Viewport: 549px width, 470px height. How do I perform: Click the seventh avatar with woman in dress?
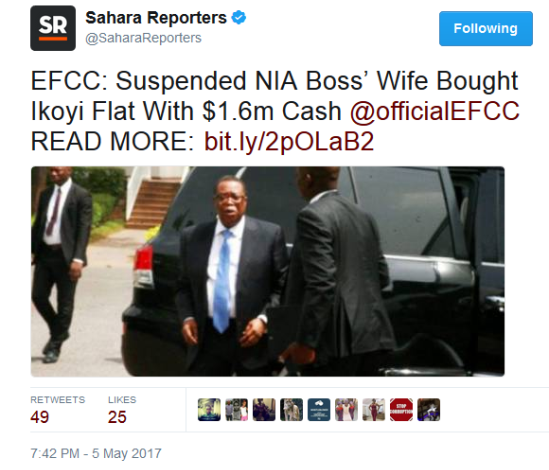click(374, 409)
